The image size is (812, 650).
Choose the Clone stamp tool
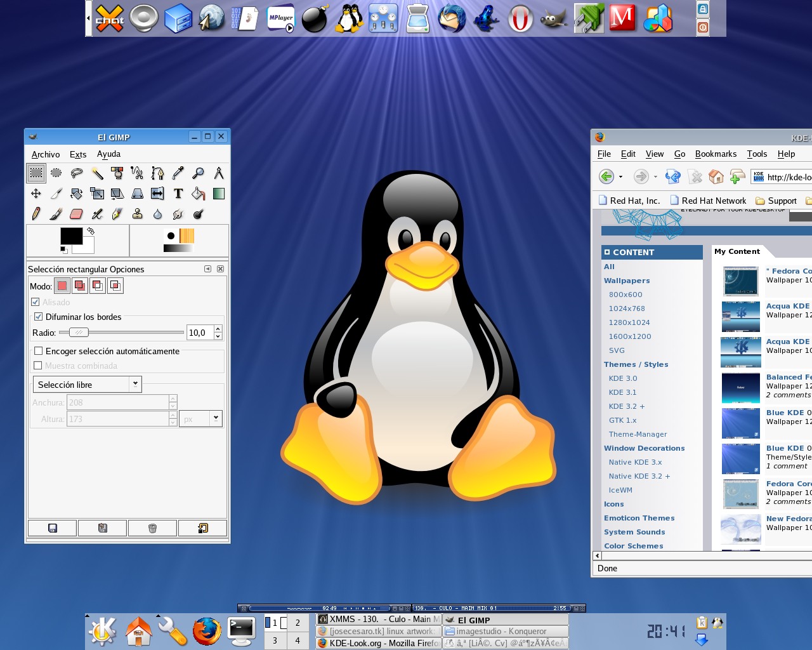click(137, 214)
